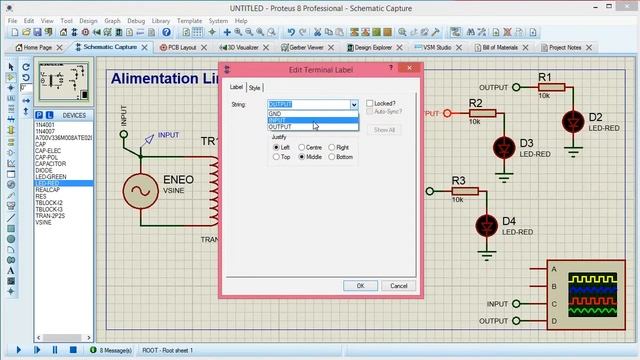
Task: Select the Component Mode tool
Action: pos(11,77)
